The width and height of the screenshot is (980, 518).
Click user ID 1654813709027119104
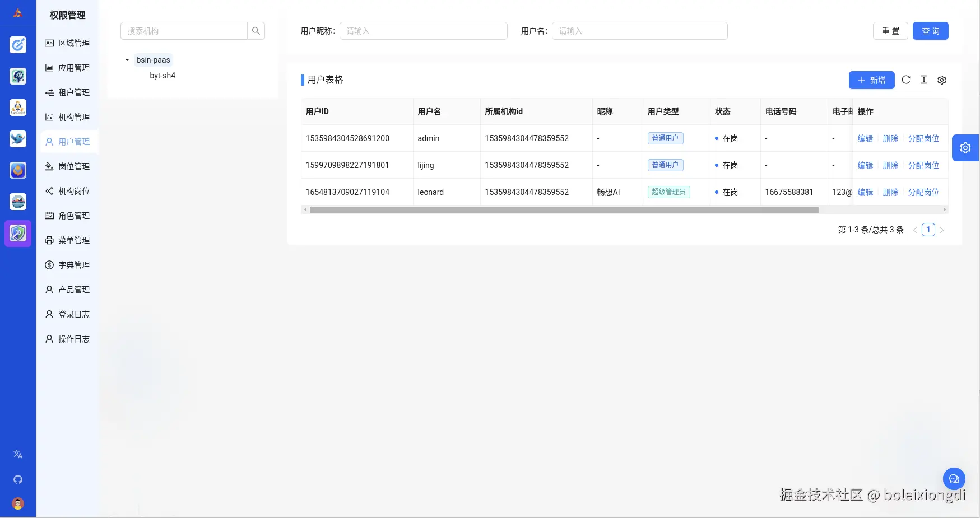(347, 192)
